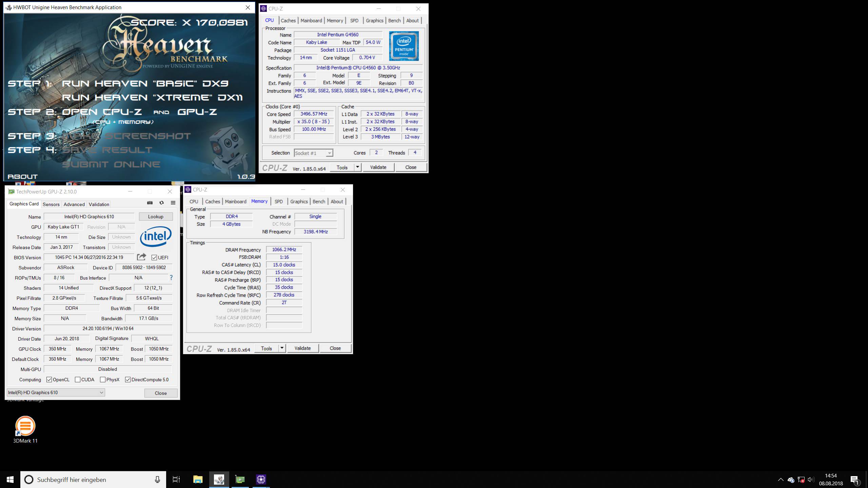Click GPU-Z in Heaven step 2
Image resolution: width=868 pixels, height=488 pixels.
coord(197,112)
